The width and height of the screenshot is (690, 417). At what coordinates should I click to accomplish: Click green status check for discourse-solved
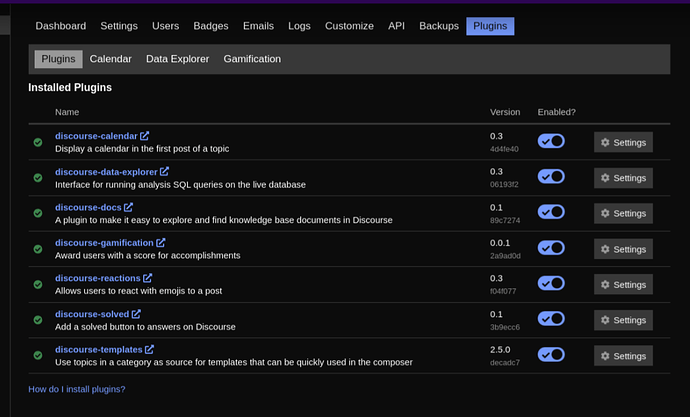click(38, 320)
